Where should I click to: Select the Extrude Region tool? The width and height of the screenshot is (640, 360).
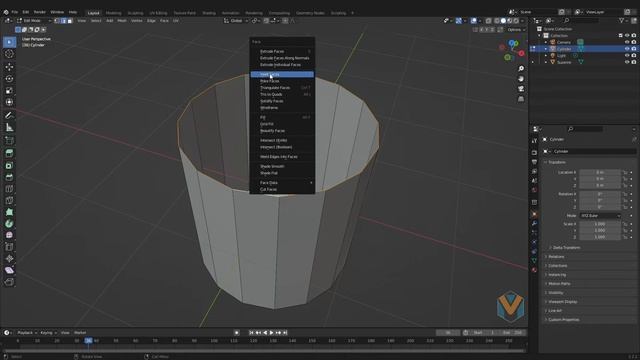click(9, 153)
